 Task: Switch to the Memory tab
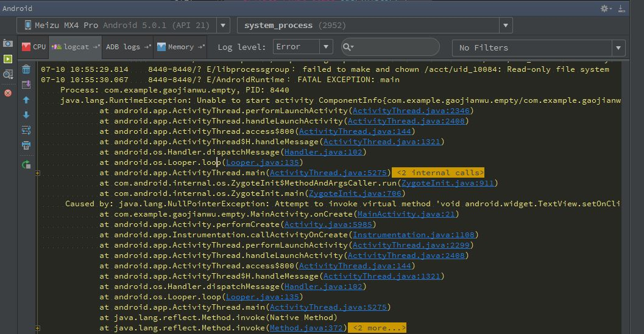(x=180, y=47)
